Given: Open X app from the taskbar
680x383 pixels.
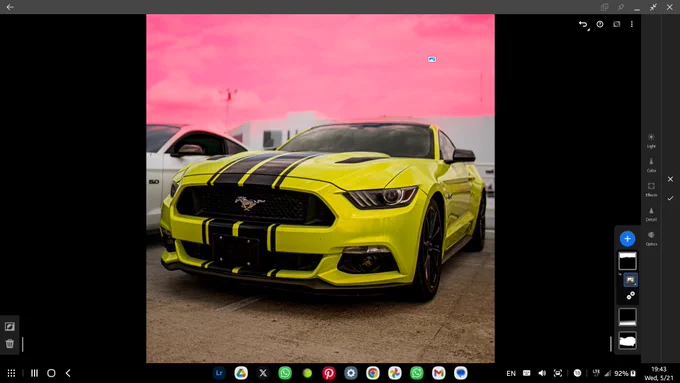Looking at the screenshot, I should pyautogui.click(x=263, y=373).
